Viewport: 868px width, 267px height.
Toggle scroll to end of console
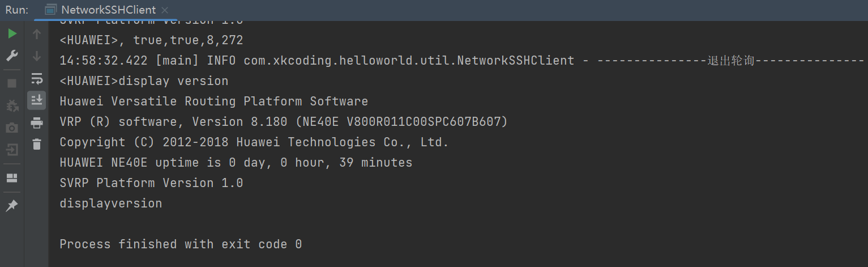click(x=37, y=100)
